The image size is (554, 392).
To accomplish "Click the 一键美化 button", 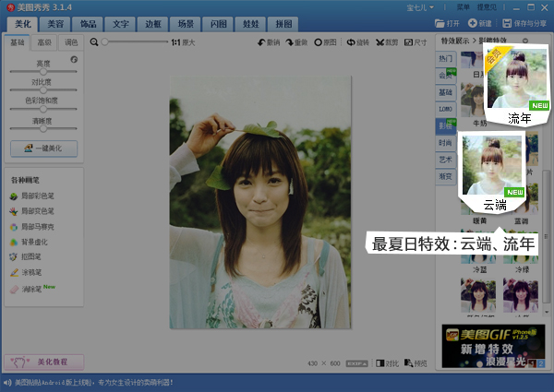I will (43, 148).
